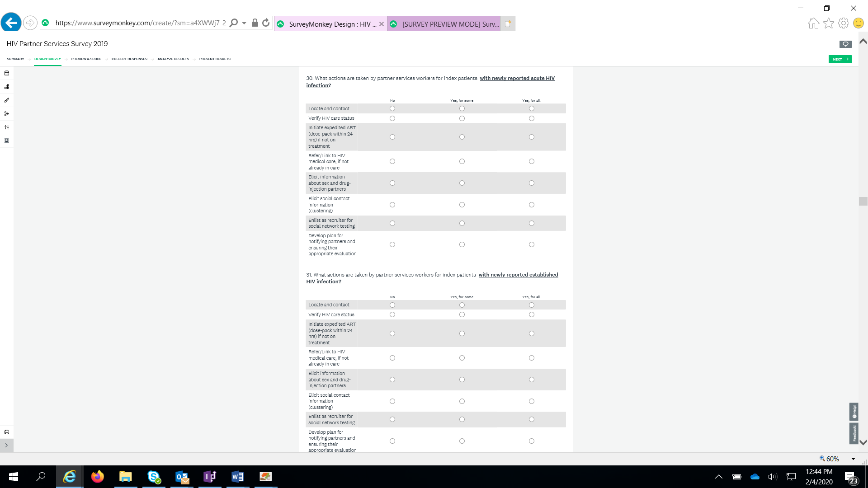Open the Builder chart-blocks sidebar icon

[7, 87]
